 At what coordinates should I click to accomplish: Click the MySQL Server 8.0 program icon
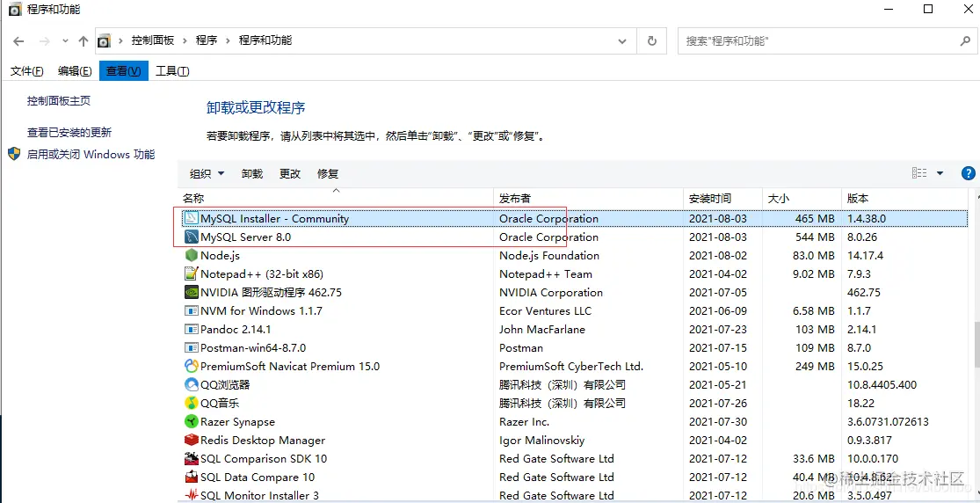[x=192, y=237]
